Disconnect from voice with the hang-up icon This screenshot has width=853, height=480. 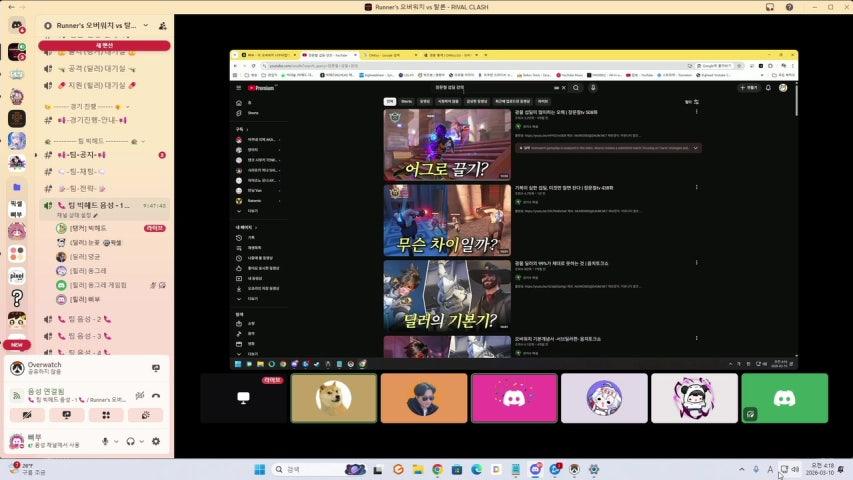coord(156,396)
